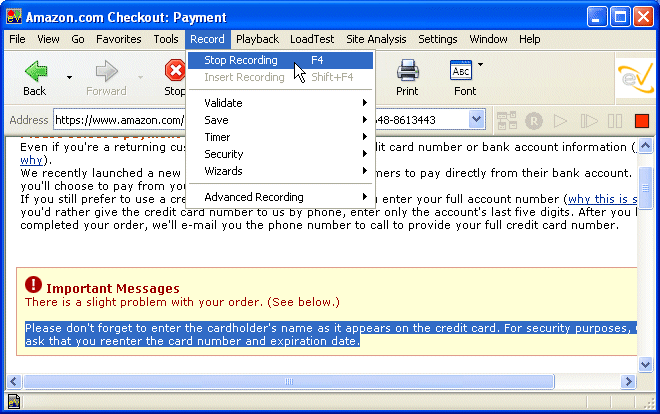Click the horizontal scrollbar right arrow
Image resolution: width=660 pixels, height=414 pixels.
click(628, 382)
